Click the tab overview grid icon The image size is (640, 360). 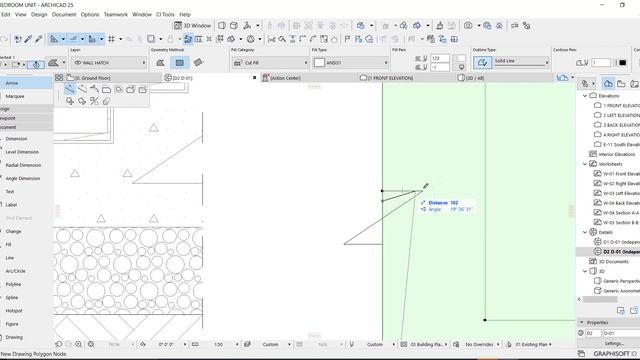(x=59, y=78)
